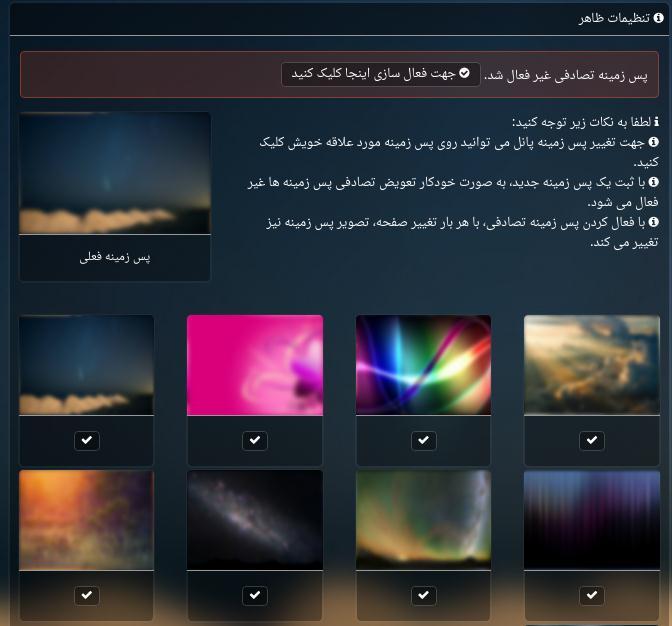
Task: Click the info icon beside لطفا به نکات
Action: 655,122
